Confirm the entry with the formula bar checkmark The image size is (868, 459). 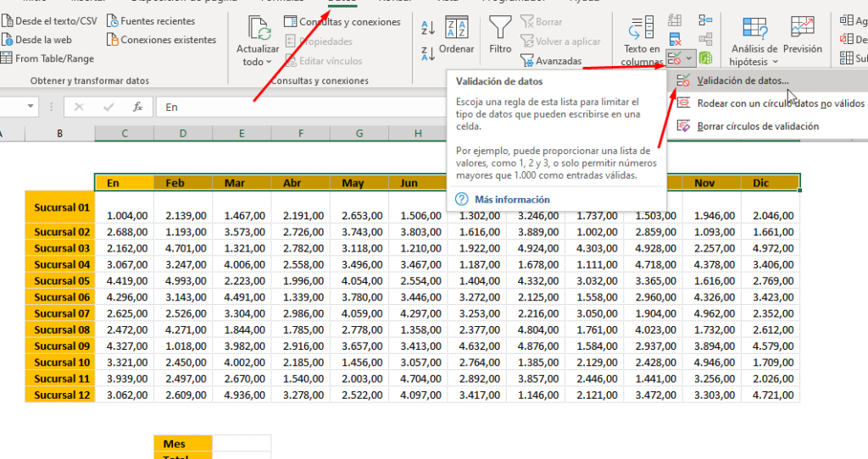coord(108,107)
